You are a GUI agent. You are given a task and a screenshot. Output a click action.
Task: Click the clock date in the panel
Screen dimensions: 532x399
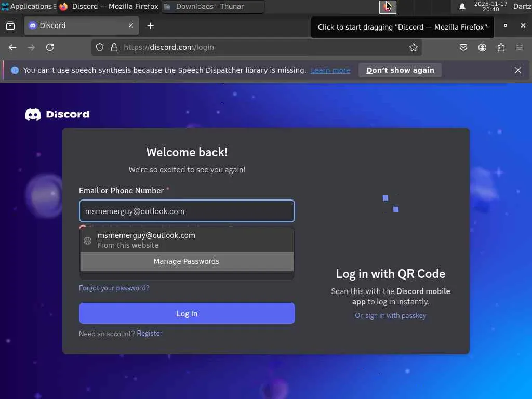coord(490,6)
